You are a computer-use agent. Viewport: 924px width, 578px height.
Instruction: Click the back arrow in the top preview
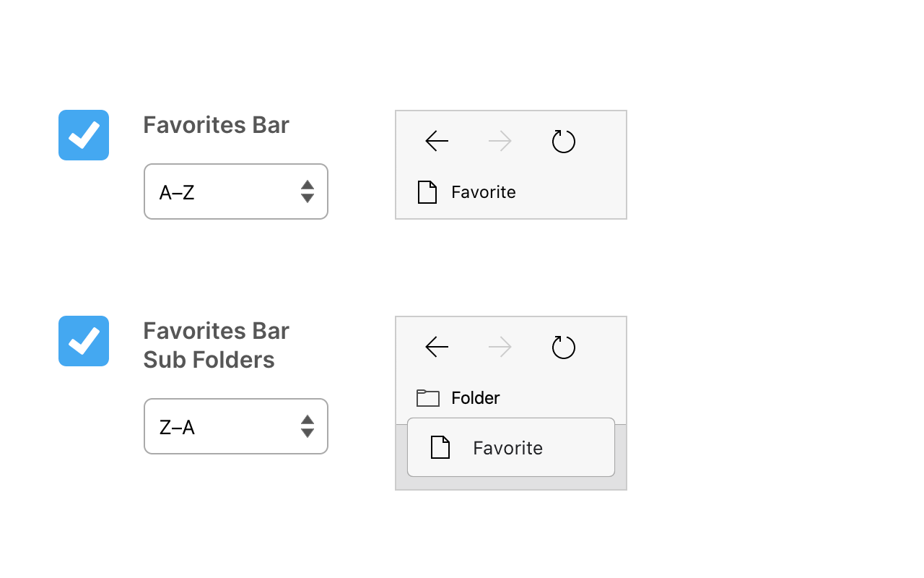coord(437,142)
